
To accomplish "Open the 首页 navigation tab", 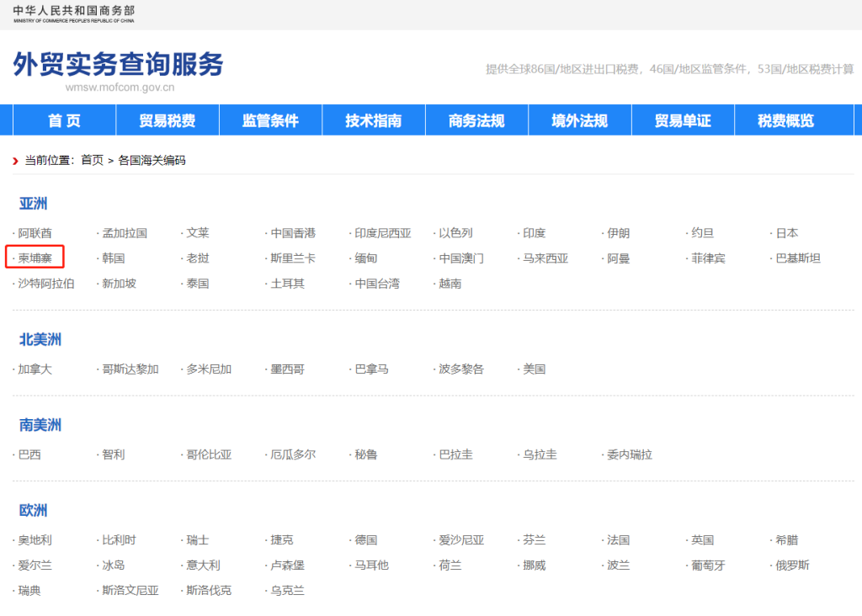I will tap(64, 120).
